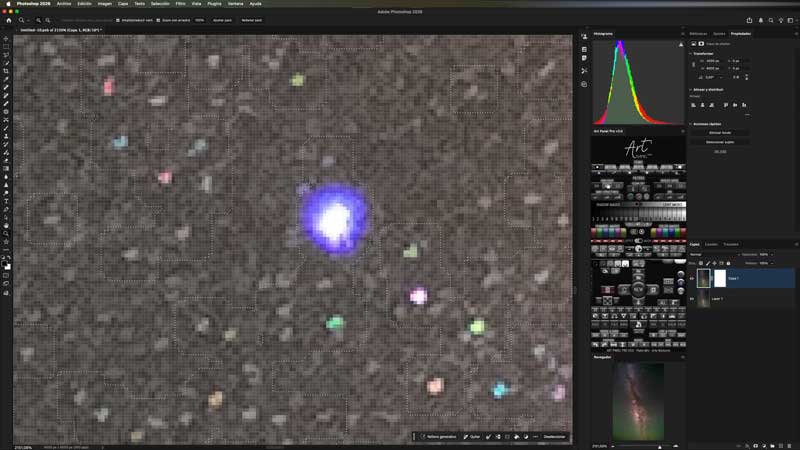Switch to the Canales tab
The height and width of the screenshot is (450, 800).
click(x=711, y=244)
